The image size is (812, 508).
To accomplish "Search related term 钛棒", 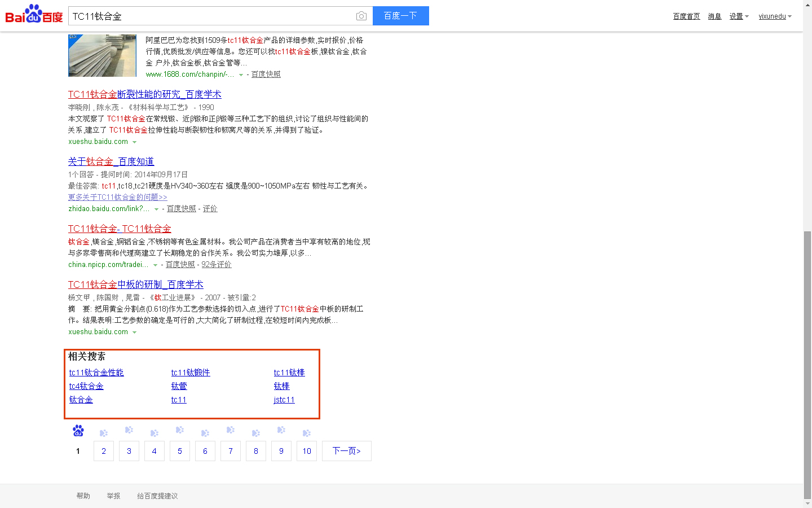I will tap(281, 386).
